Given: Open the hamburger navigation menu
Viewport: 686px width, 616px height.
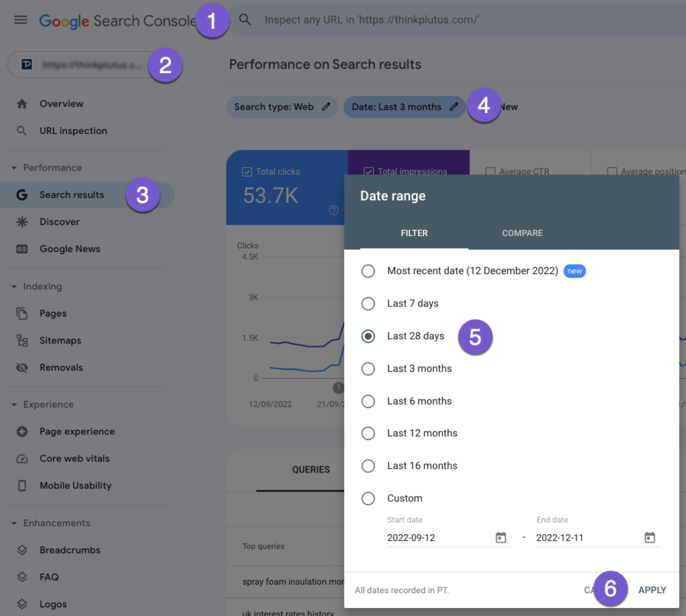Looking at the screenshot, I should [x=21, y=20].
